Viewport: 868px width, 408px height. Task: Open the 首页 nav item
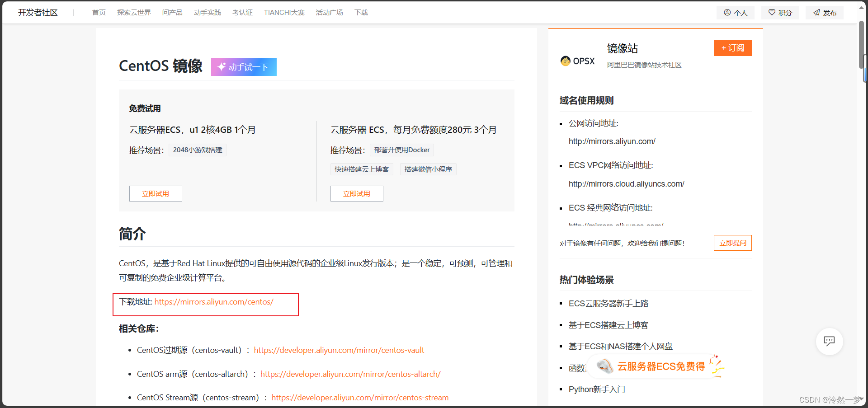coord(99,13)
